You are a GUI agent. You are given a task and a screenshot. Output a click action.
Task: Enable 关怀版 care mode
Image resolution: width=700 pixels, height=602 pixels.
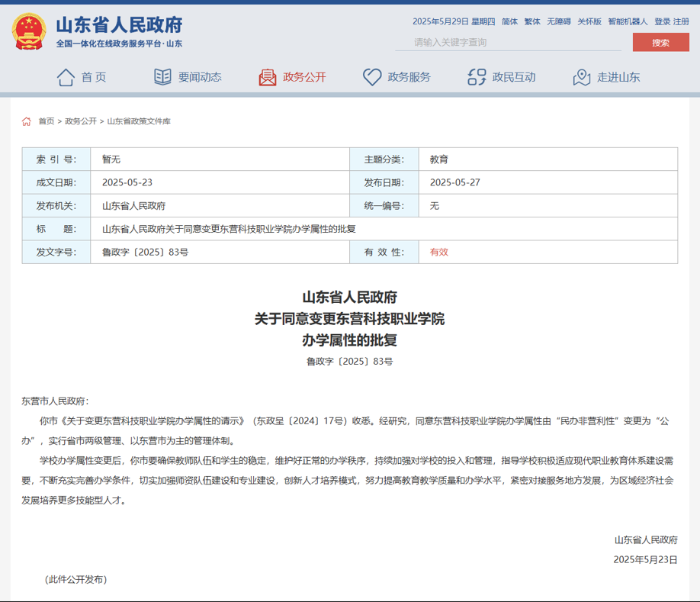point(589,21)
